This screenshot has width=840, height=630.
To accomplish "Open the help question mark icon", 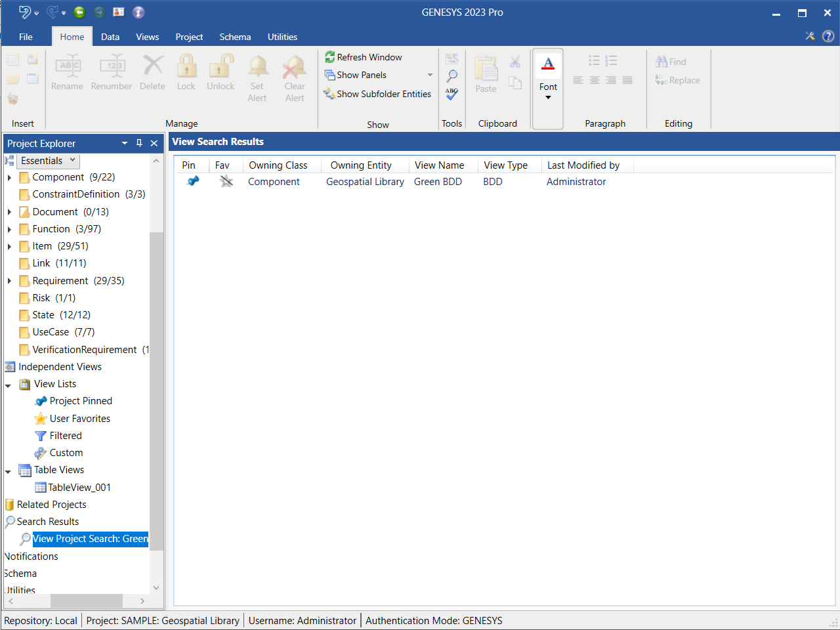I will [x=828, y=37].
